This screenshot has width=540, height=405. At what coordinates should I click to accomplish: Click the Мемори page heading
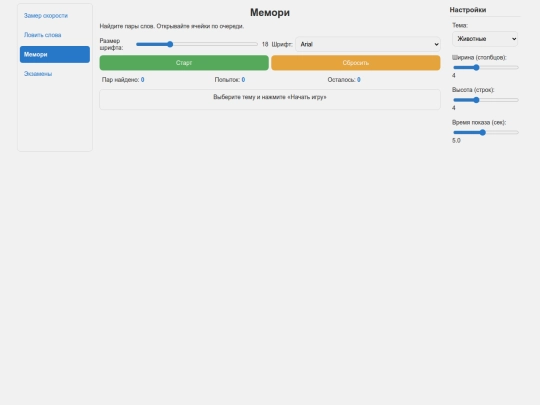270,12
